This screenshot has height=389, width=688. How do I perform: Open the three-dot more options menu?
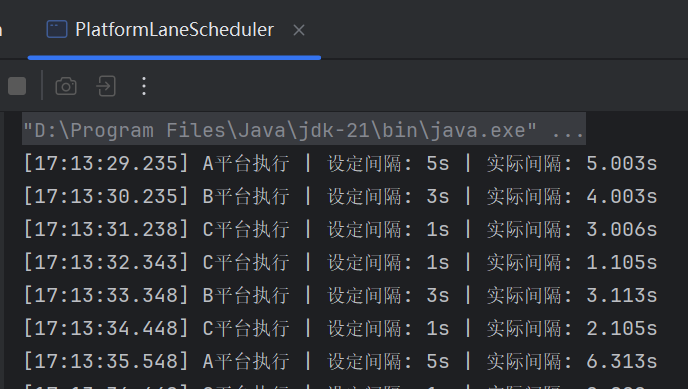(x=144, y=86)
